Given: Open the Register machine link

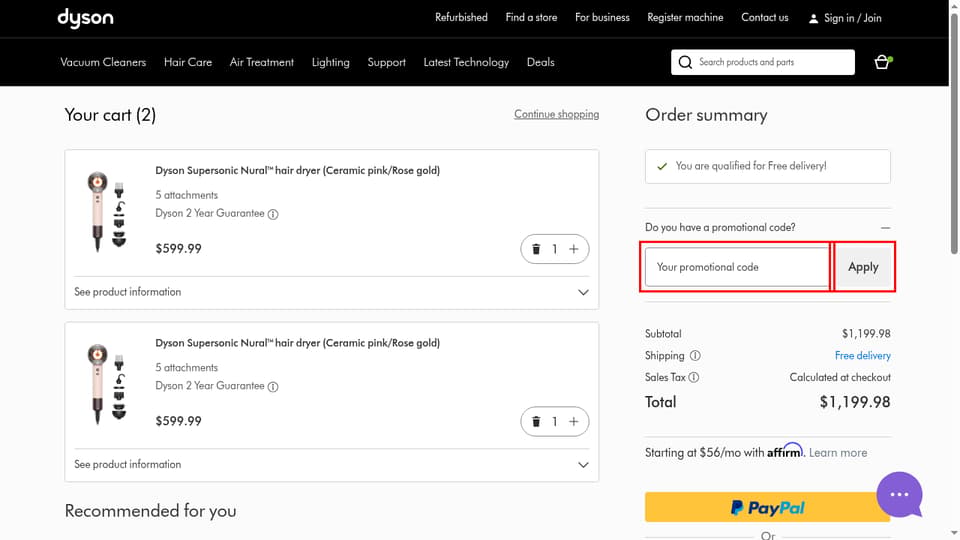Looking at the screenshot, I should coord(685,18).
